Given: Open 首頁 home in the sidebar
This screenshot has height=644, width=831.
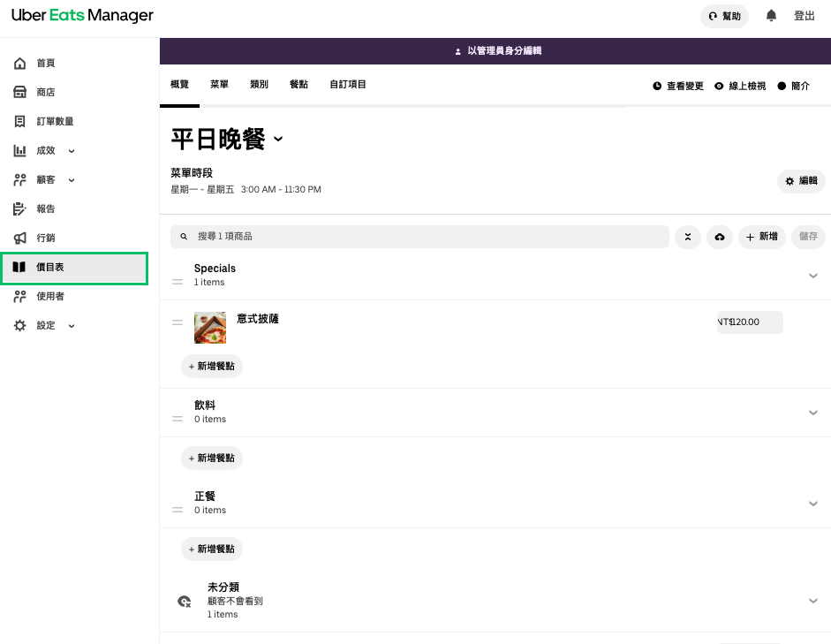Looking at the screenshot, I should tap(46, 64).
